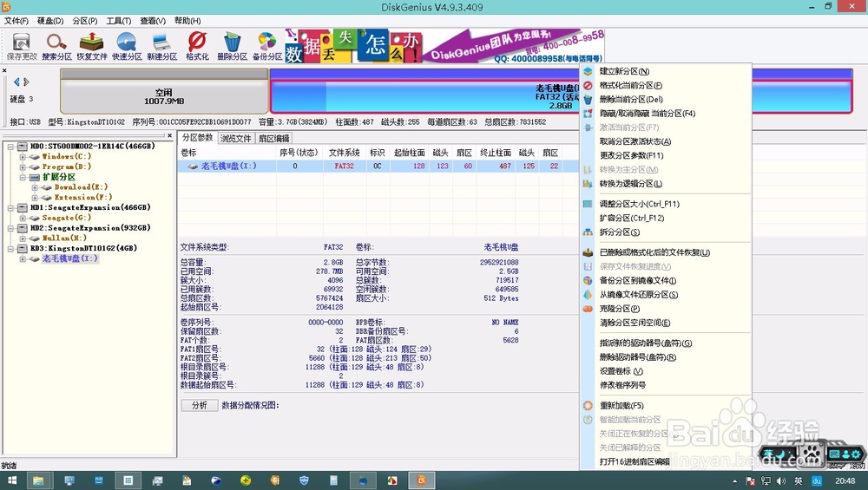Viewport: 868px width, 490px height.
Task: Switch to the 分区参数 tab
Action: 198,138
